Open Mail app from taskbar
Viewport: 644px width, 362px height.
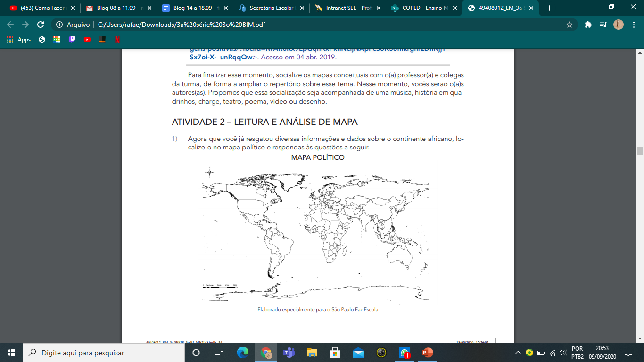click(358, 353)
